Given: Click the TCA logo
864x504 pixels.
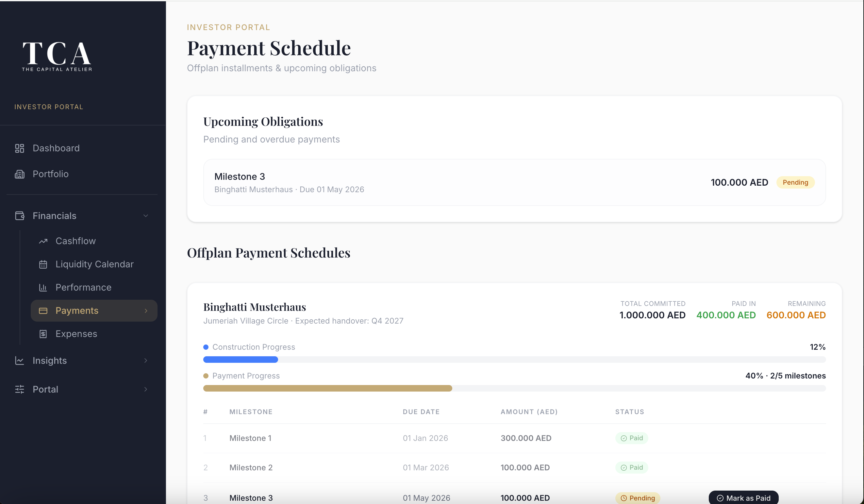Looking at the screenshot, I should pyautogui.click(x=57, y=56).
